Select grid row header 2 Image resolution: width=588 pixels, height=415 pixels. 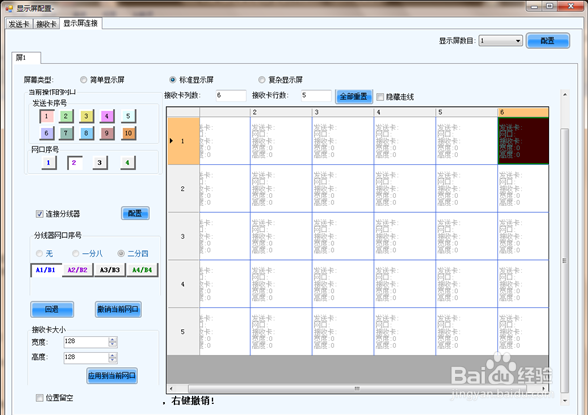tap(183, 189)
